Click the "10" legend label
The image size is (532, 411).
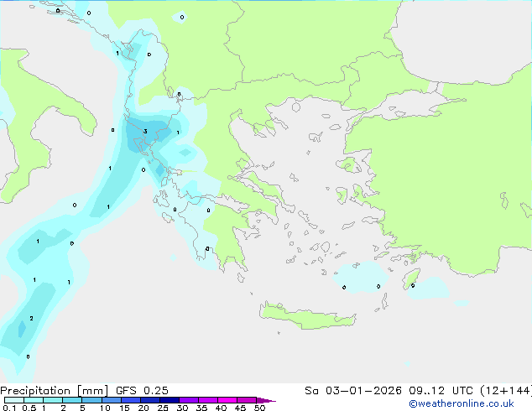105,408
